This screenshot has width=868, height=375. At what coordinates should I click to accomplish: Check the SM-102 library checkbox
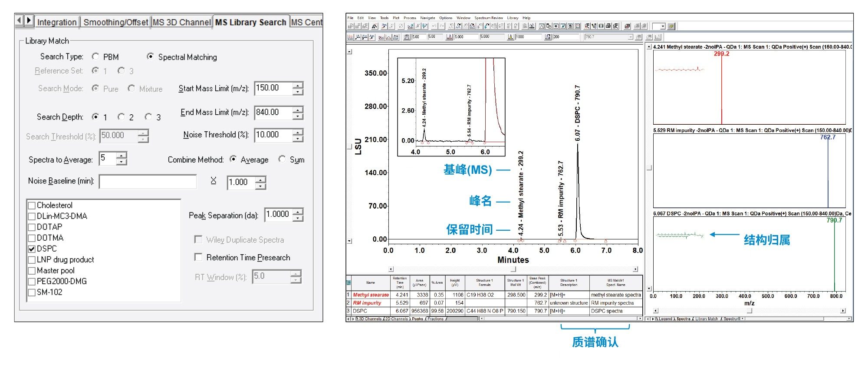pos(32,292)
